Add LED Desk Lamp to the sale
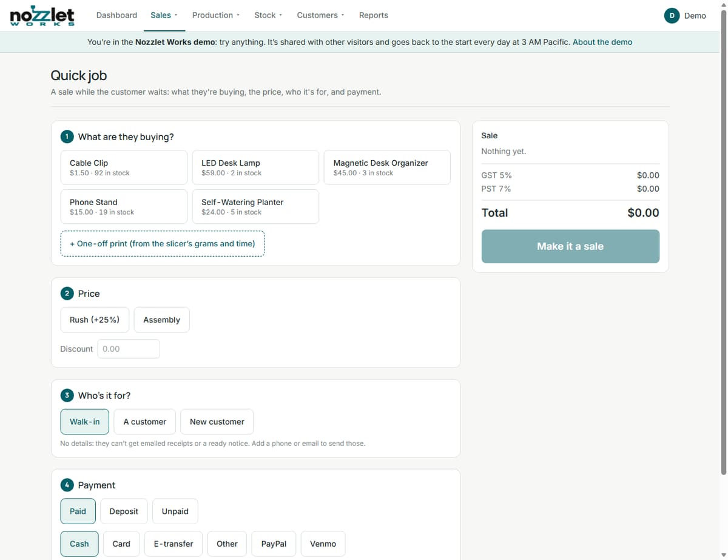The height and width of the screenshot is (560, 728). coord(255,167)
